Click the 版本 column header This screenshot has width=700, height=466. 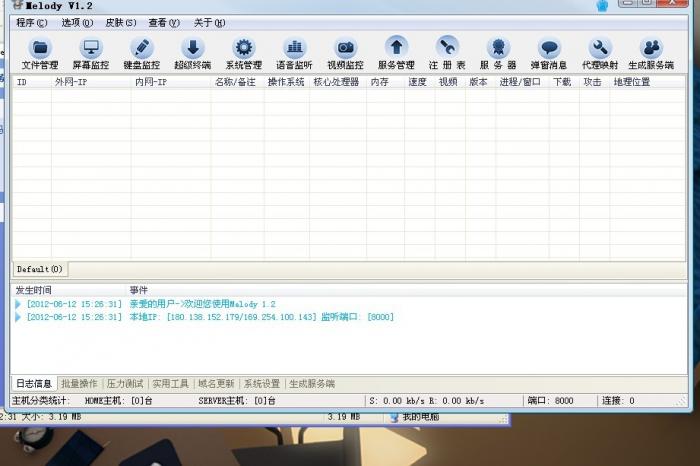[480, 82]
